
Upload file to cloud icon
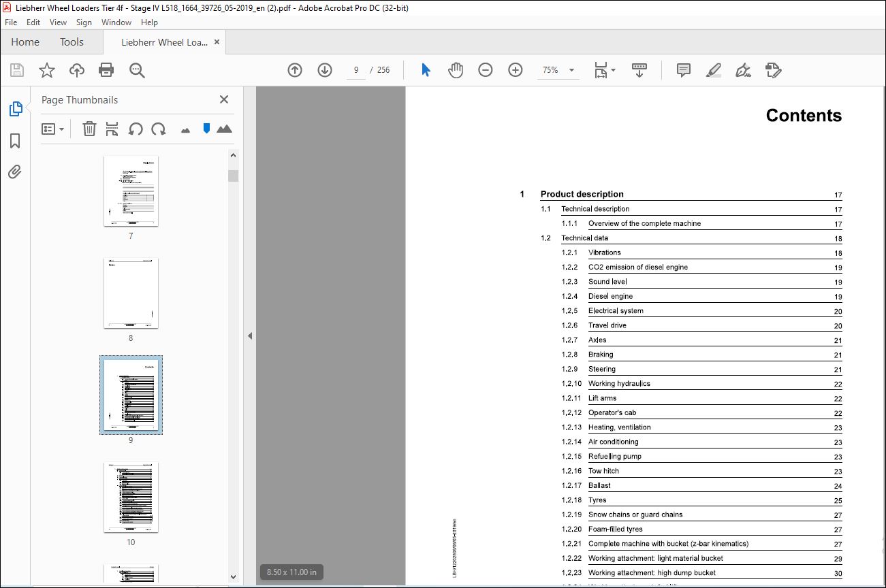77,70
